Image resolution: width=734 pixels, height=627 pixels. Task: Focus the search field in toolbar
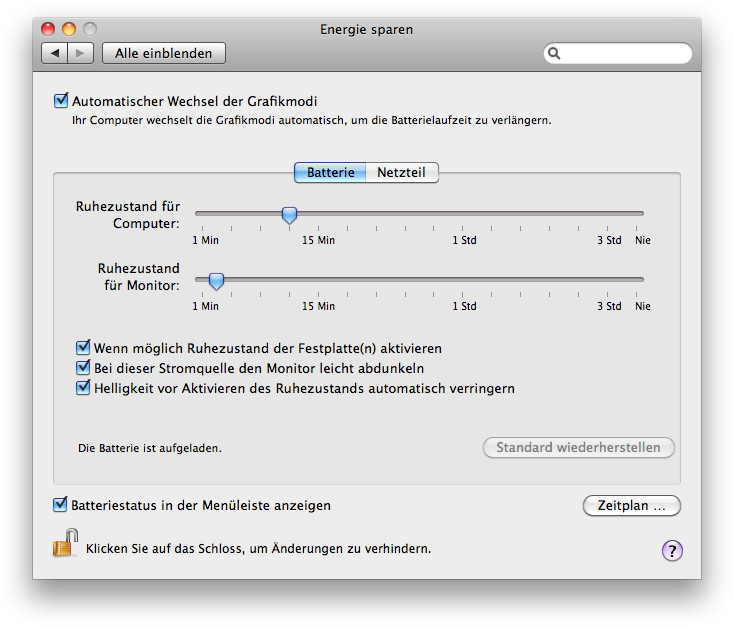pos(617,53)
